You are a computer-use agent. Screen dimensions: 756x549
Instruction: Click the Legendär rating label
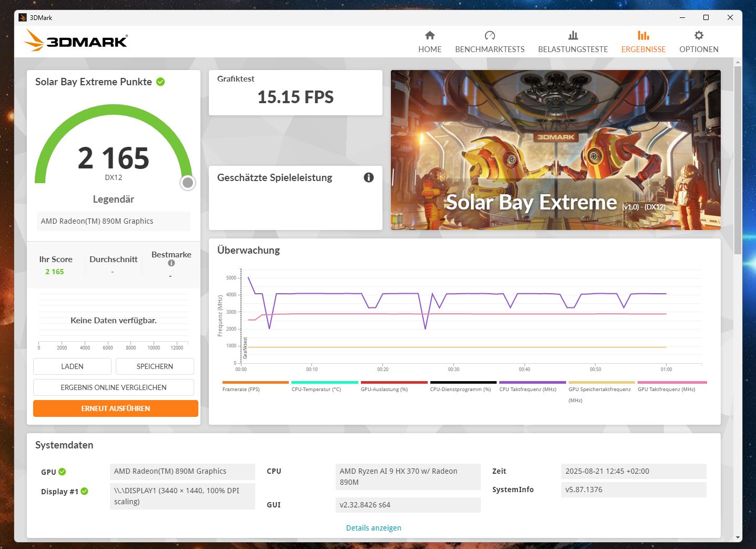tap(113, 199)
